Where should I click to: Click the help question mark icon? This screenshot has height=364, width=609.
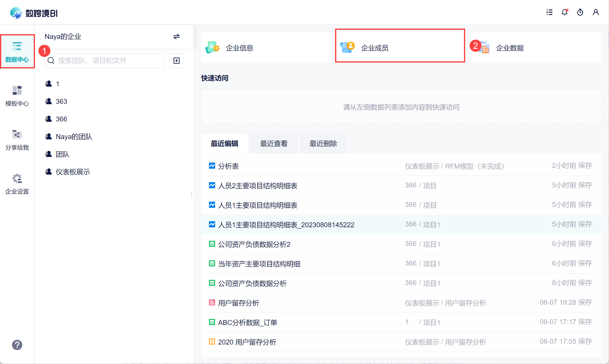tap(17, 345)
